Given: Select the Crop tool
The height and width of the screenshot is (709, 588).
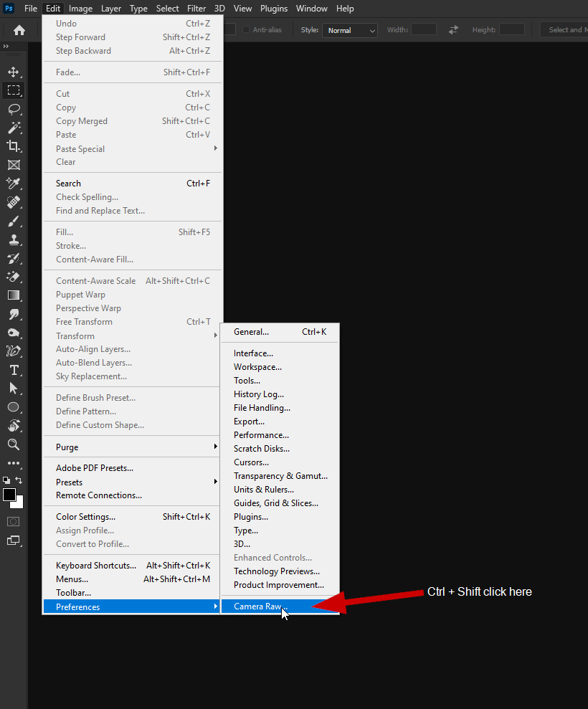Looking at the screenshot, I should point(14,146).
